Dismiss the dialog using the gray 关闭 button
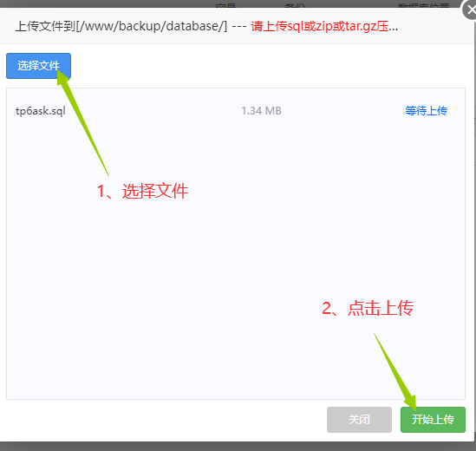 coord(359,420)
